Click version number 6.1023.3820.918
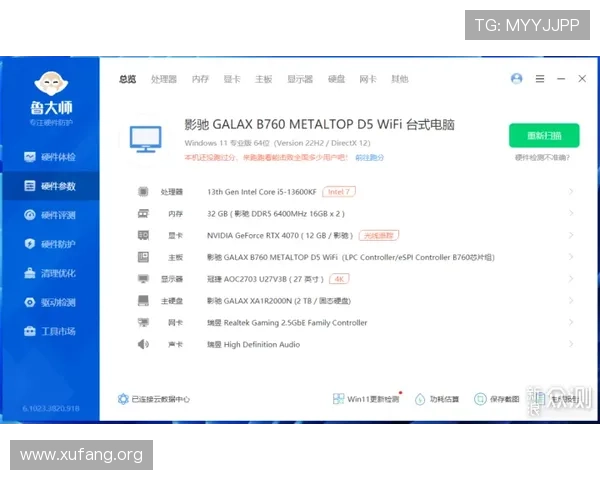The height and width of the screenshot is (480, 600). 51,408
